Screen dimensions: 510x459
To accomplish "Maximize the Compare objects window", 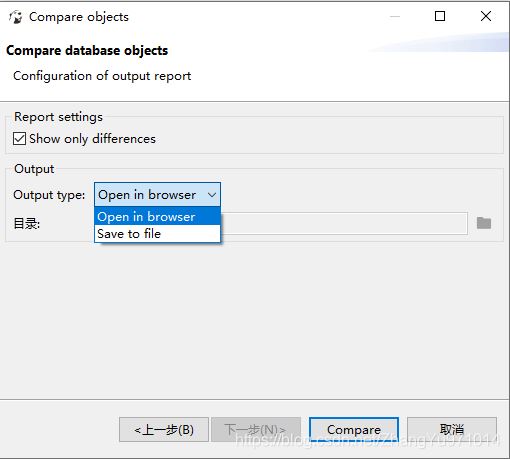I will click(x=440, y=16).
